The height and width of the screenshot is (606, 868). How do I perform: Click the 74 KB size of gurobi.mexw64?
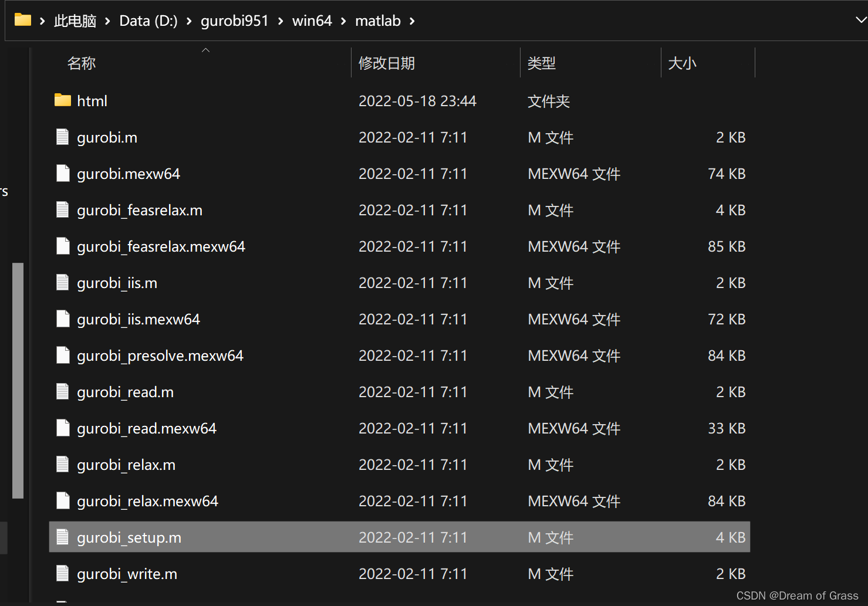[727, 174]
